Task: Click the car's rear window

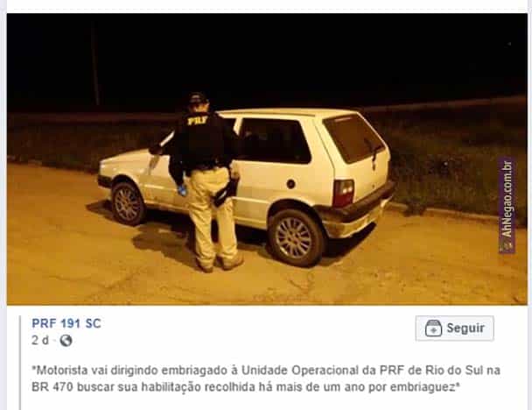Action: coord(353,138)
